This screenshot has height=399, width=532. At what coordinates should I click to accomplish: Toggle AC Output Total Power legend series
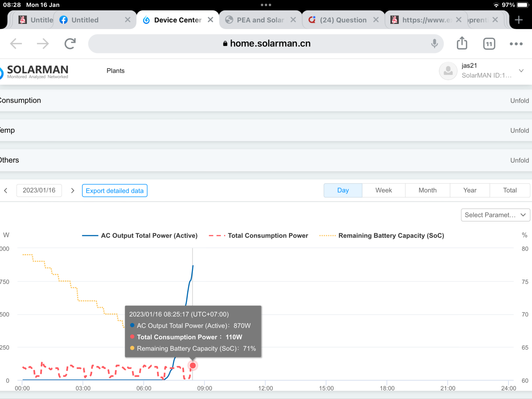click(140, 236)
